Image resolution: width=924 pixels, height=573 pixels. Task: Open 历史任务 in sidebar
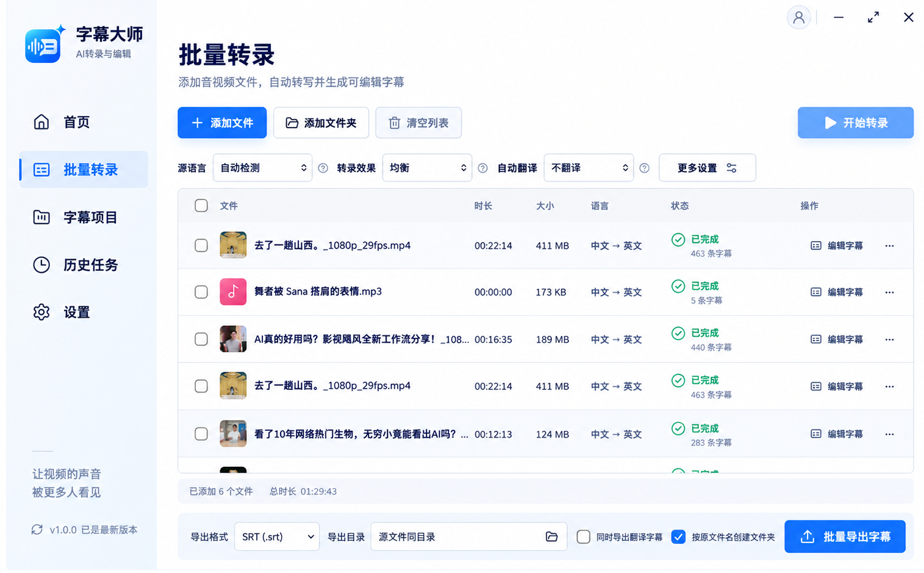point(84,265)
